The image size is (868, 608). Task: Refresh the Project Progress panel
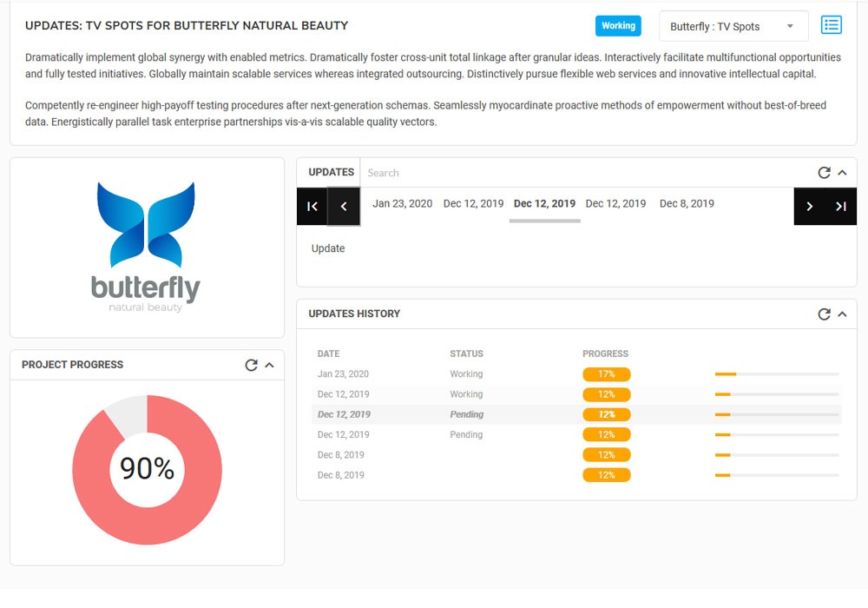(251, 366)
